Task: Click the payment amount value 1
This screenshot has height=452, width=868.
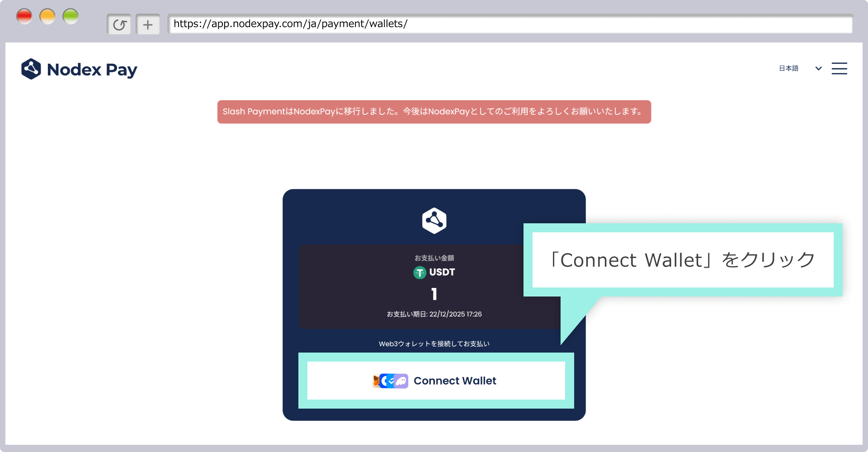Action: 434,294
